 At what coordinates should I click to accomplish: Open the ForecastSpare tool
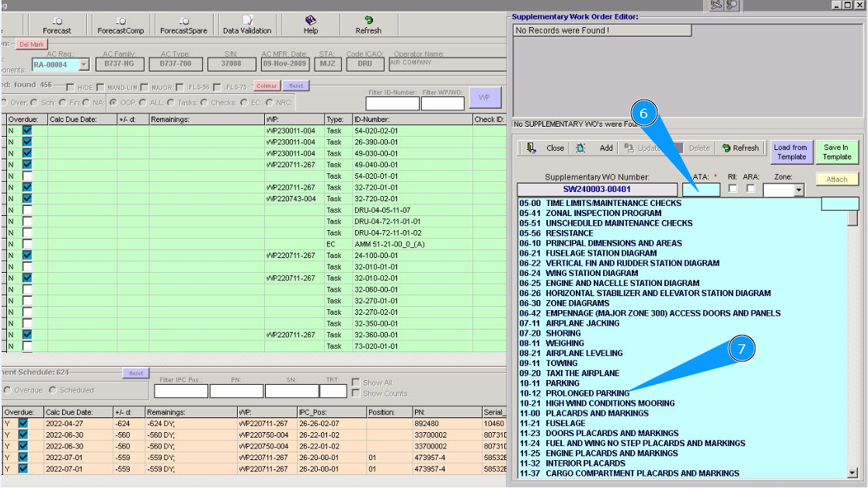pyautogui.click(x=183, y=21)
